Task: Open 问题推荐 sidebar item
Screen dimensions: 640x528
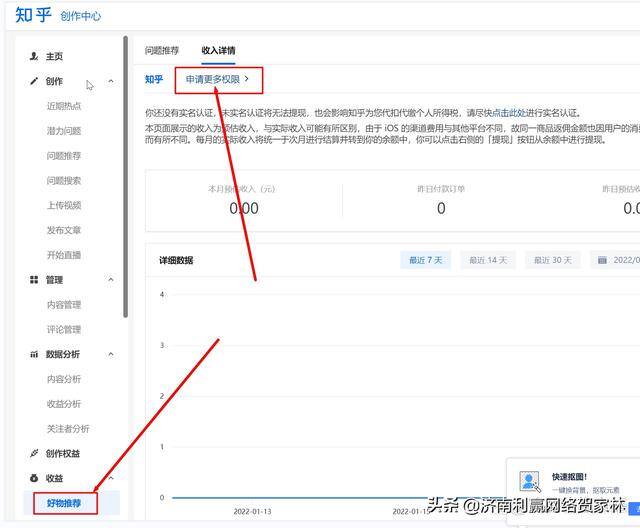Action: coord(64,156)
